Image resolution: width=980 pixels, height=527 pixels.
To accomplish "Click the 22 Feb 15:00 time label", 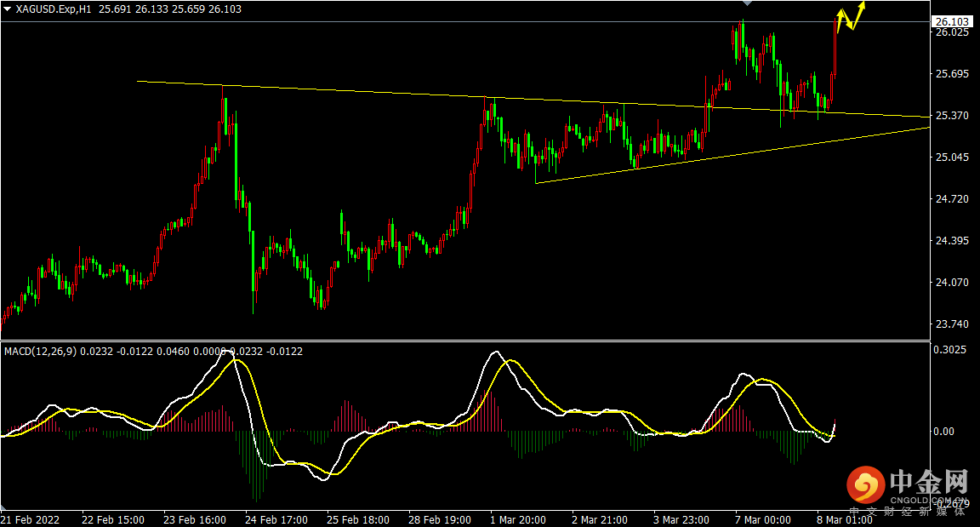I will [x=113, y=520].
